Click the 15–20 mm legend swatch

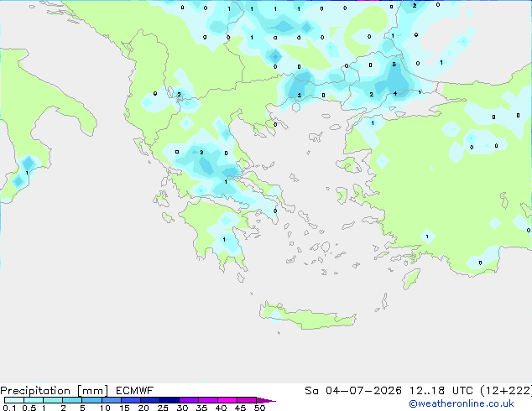pyautogui.click(x=131, y=400)
